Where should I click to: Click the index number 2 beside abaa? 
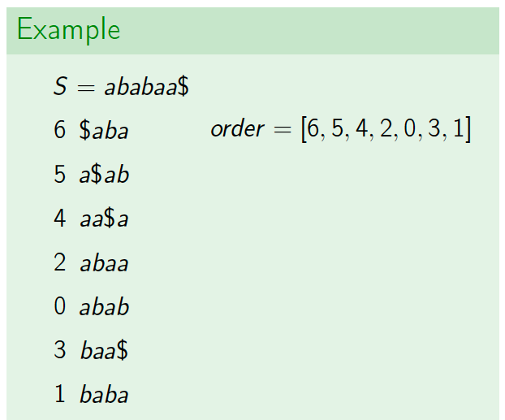pyautogui.click(x=60, y=262)
